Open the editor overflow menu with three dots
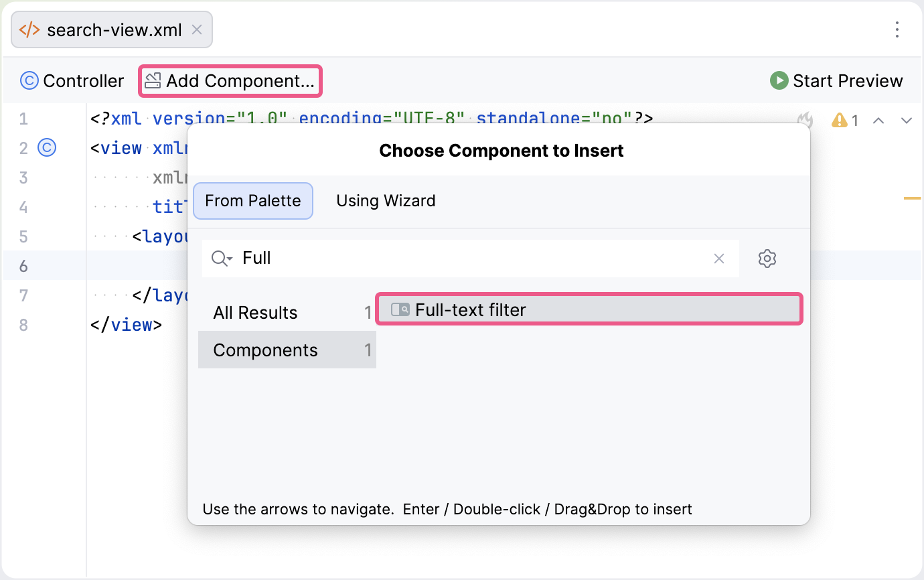The image size is (924, 580). pos(897,29)
